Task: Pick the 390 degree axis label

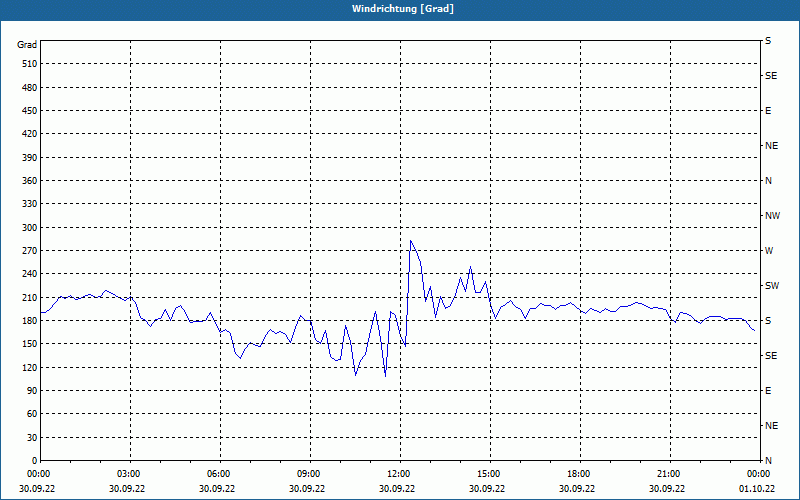Action: point(30,158)
